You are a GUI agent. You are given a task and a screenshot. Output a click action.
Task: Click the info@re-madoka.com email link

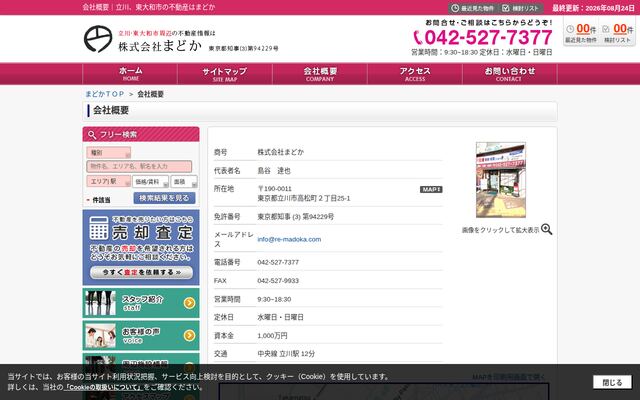tap(289, 239)
